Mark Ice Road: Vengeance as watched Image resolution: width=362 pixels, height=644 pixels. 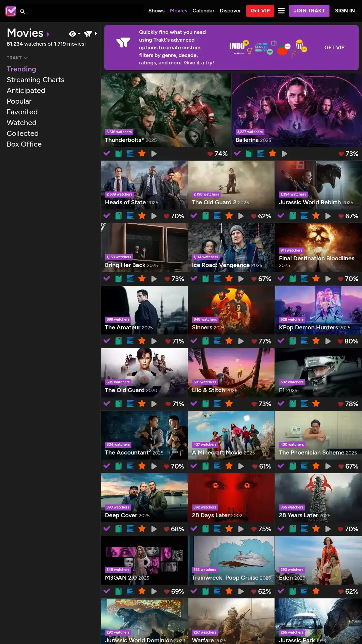[x=194, y=279]
